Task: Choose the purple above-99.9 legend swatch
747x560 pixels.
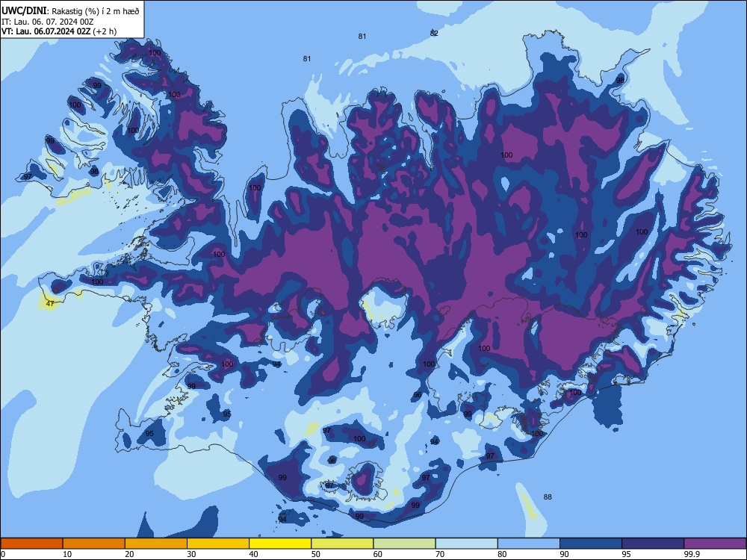Action: pos(715,544)
